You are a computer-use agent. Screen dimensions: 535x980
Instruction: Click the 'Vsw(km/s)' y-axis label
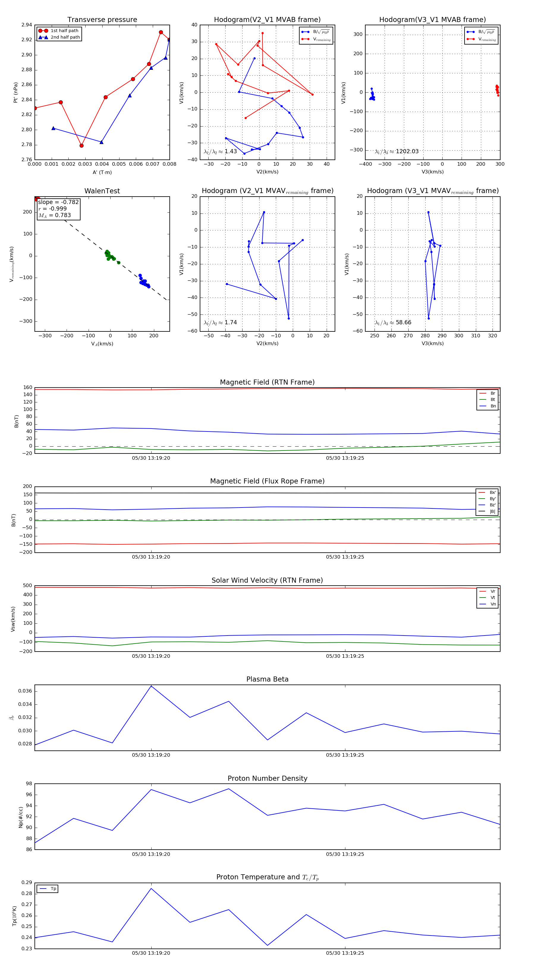coord(13,619)
